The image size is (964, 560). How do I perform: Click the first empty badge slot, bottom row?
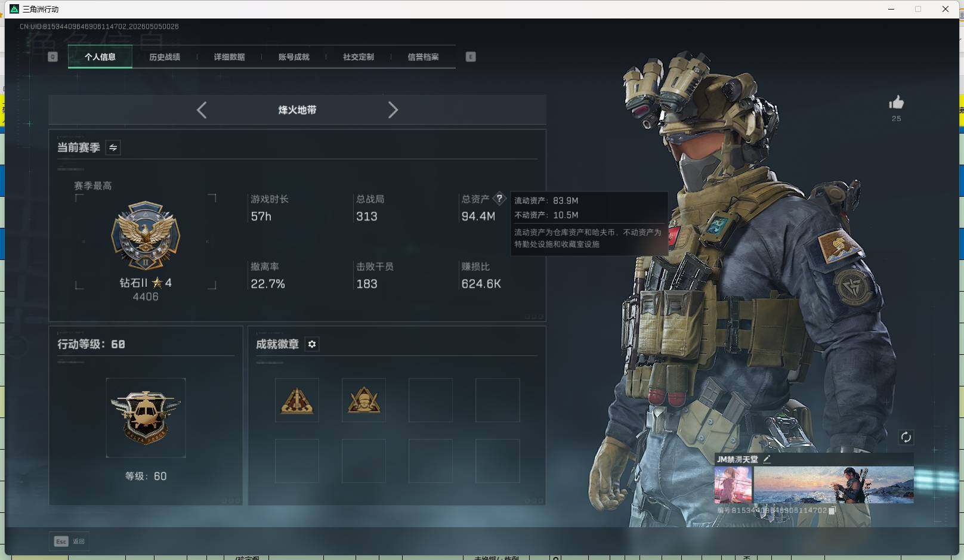(297, 461)
